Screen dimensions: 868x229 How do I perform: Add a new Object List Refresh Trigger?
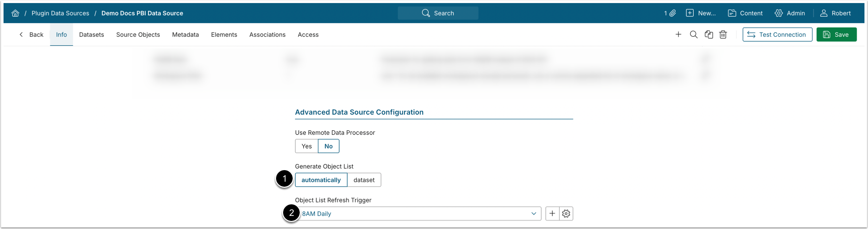click(x=552, y=213)
